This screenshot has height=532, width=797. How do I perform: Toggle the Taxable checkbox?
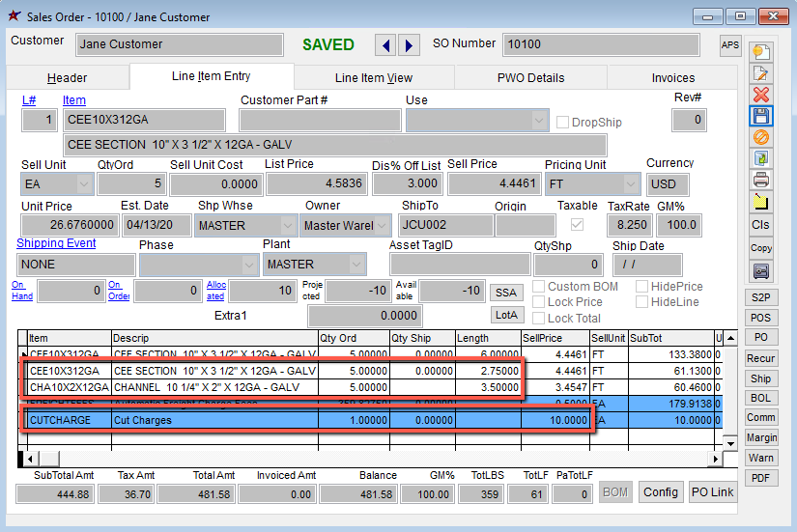[577, 225]
